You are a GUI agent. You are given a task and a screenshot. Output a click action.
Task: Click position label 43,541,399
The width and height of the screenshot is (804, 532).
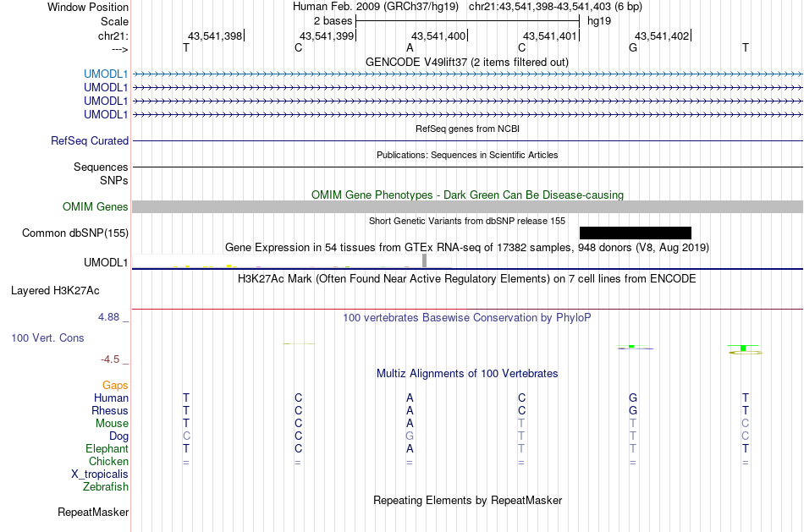point(327,36)
